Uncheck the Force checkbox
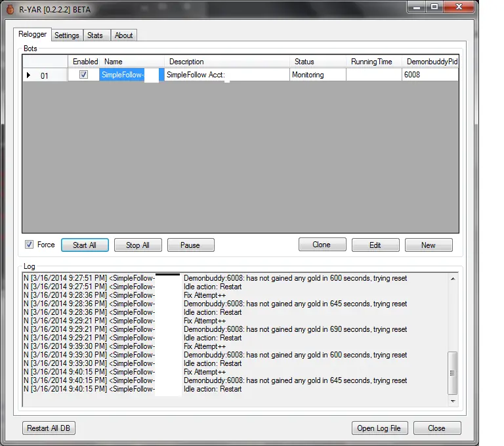The width and height of the screenshot is (504, 446). coord(29,245)
